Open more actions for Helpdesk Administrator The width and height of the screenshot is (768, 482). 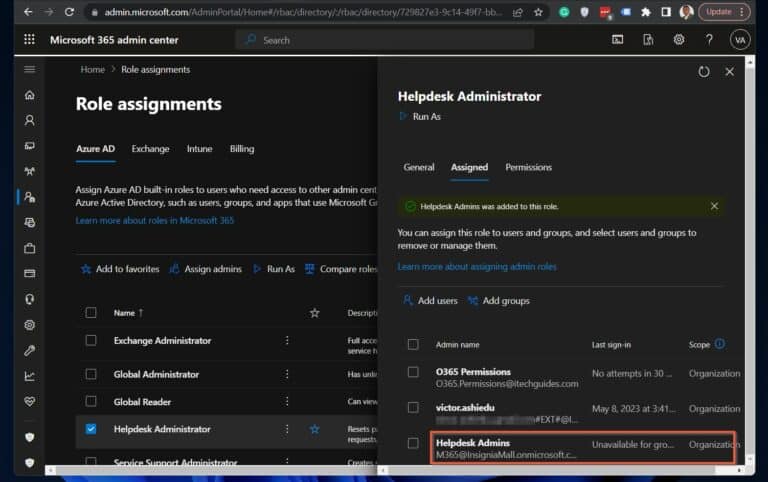(x=287, y=429)
